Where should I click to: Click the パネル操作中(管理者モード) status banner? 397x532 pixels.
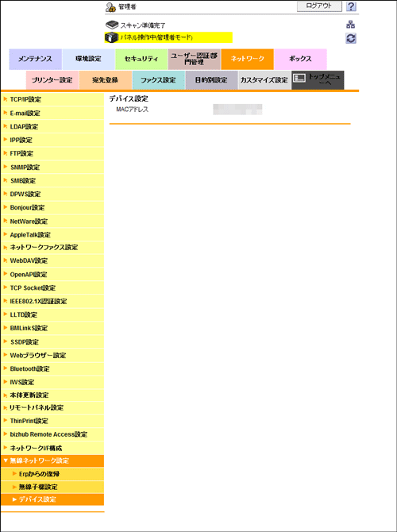168,37
